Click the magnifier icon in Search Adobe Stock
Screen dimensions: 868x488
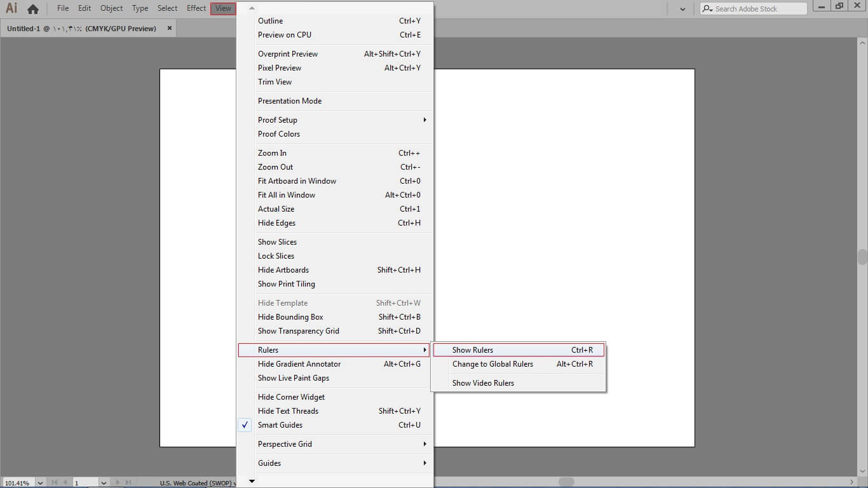pos(707,9)
